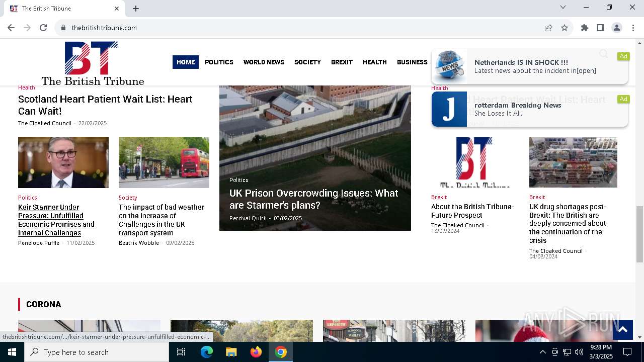Open the POLITICS section
This screenshot has height=362, width=644.
(219, 62)
